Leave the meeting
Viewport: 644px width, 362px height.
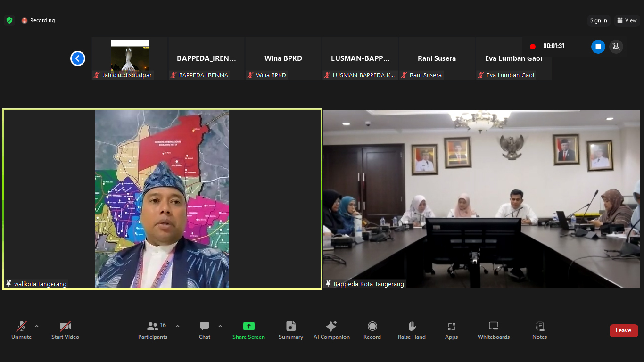pos(623,330)
